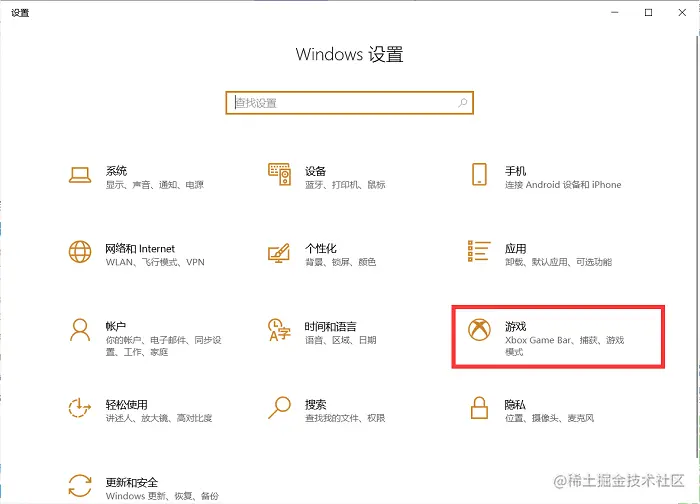Maximize the 设置 window

pyautogui.click(x=648, y=12)
